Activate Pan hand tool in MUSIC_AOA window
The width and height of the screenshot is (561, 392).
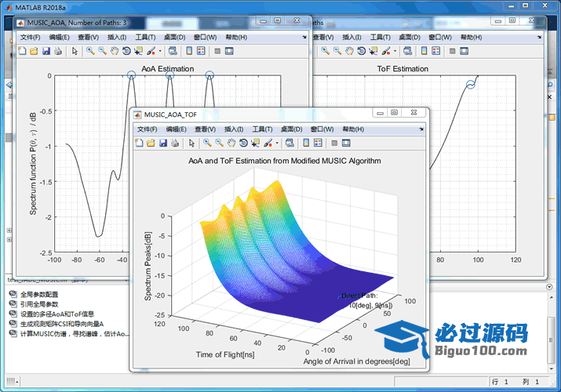point(115,51)
